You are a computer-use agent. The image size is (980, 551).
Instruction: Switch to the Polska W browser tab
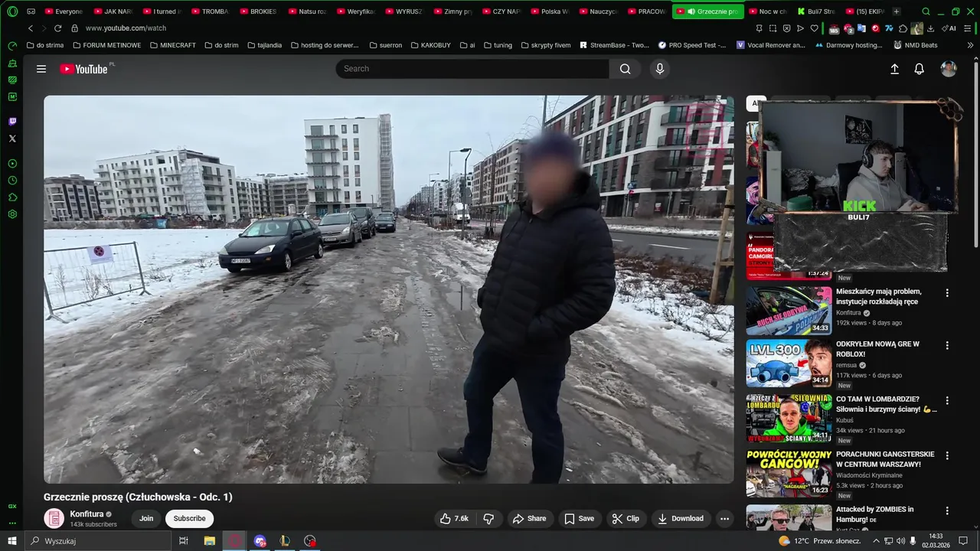click(x=549, y=11)
